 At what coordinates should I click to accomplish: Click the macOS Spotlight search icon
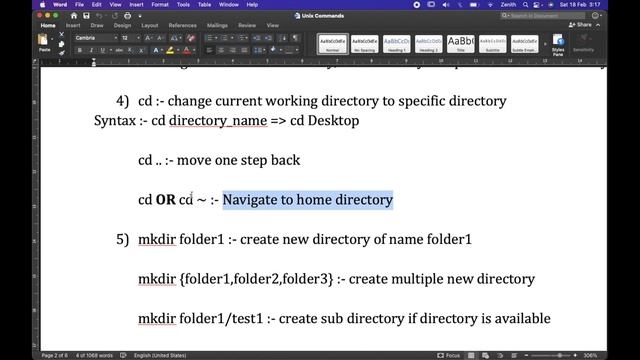click(526, 4)
